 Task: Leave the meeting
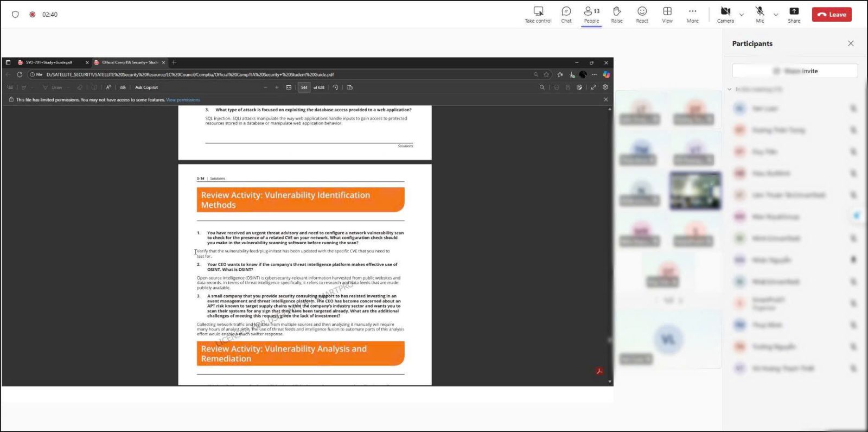pos(832,15)
